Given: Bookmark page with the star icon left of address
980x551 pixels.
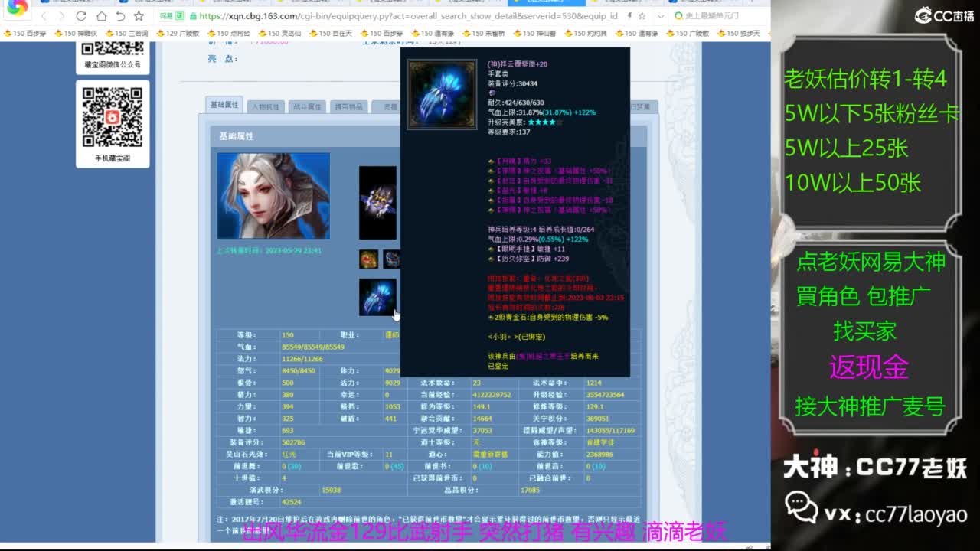Looking at the screenshot, I should (139, 16).
